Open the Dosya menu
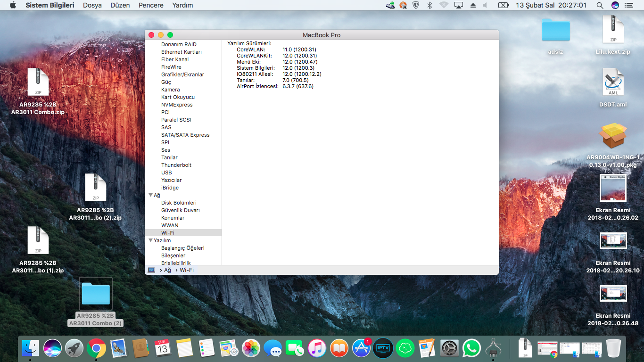The image size is (644, 362). coord(92,5)
